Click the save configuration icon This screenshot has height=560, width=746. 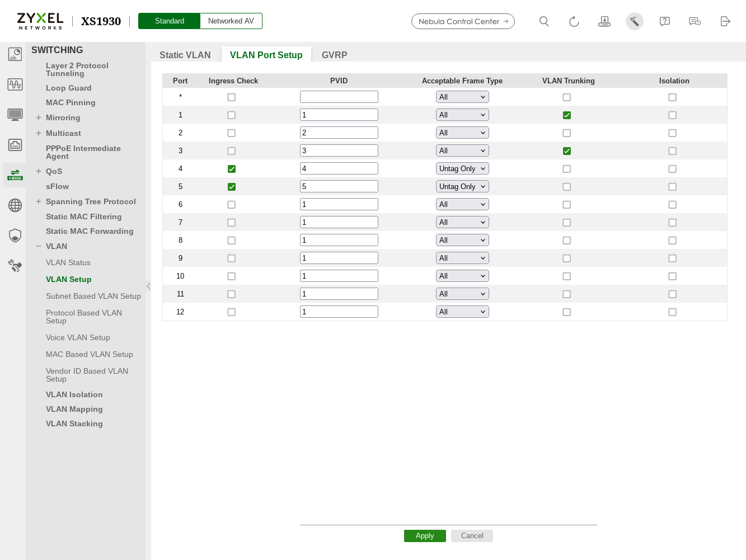click(x=604, y=21)
